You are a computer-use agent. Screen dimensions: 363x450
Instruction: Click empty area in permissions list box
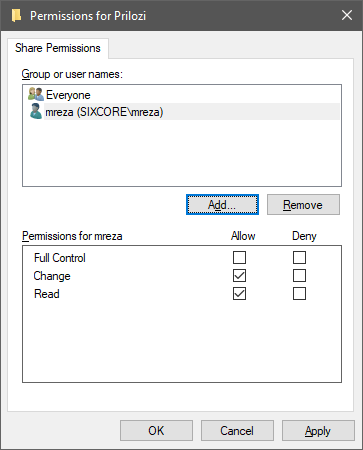point(182,342)
